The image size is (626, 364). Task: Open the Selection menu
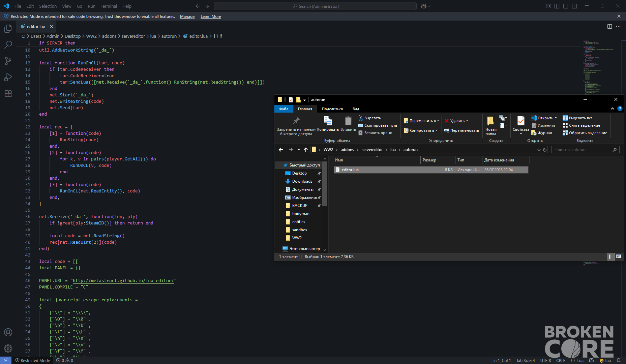point(48,6)
